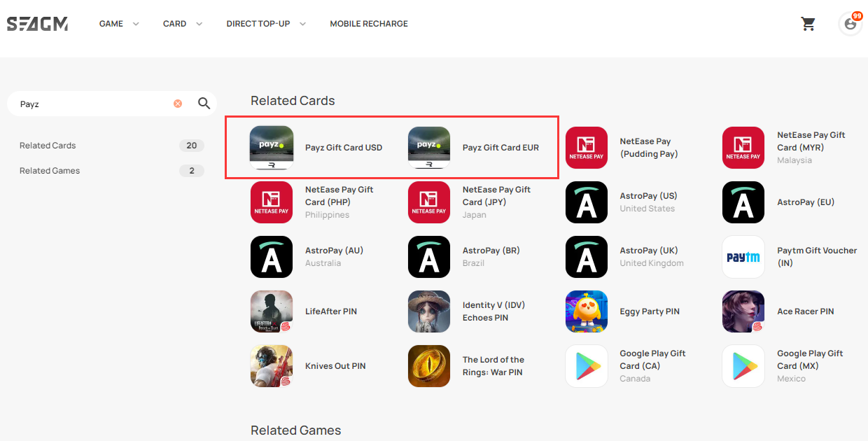Open NetEase Pay Gift Card (MYR) text link
This screenshot has height=441, width=868.
point(811,141)
